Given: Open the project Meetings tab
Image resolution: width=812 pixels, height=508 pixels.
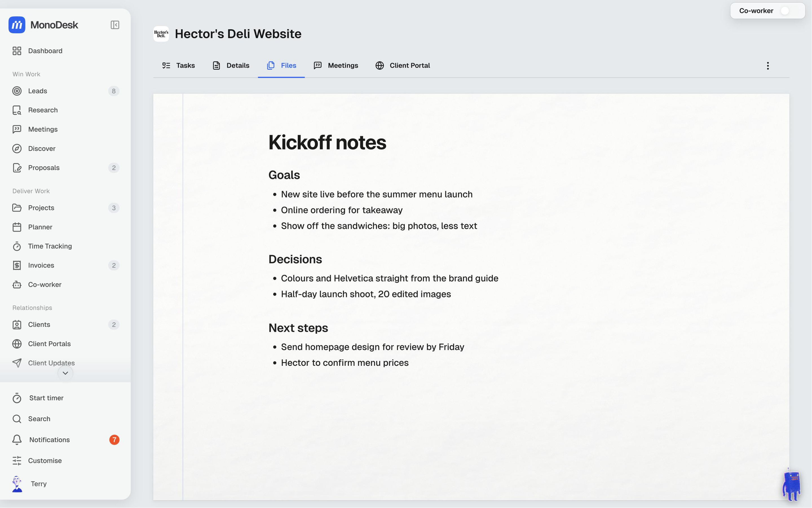Looking at the screenshot, I should click(x=336, y=65).
